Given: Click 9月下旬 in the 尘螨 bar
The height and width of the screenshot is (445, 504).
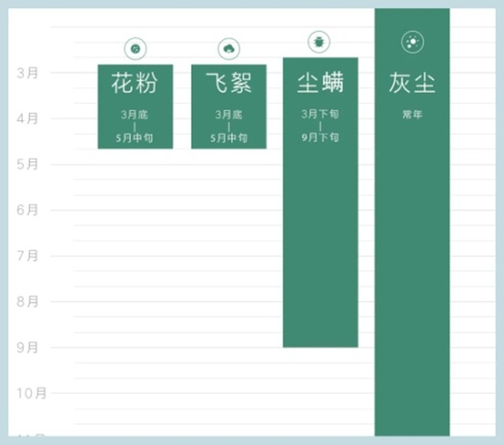Looking at the screenshot, I should point(320,137).
